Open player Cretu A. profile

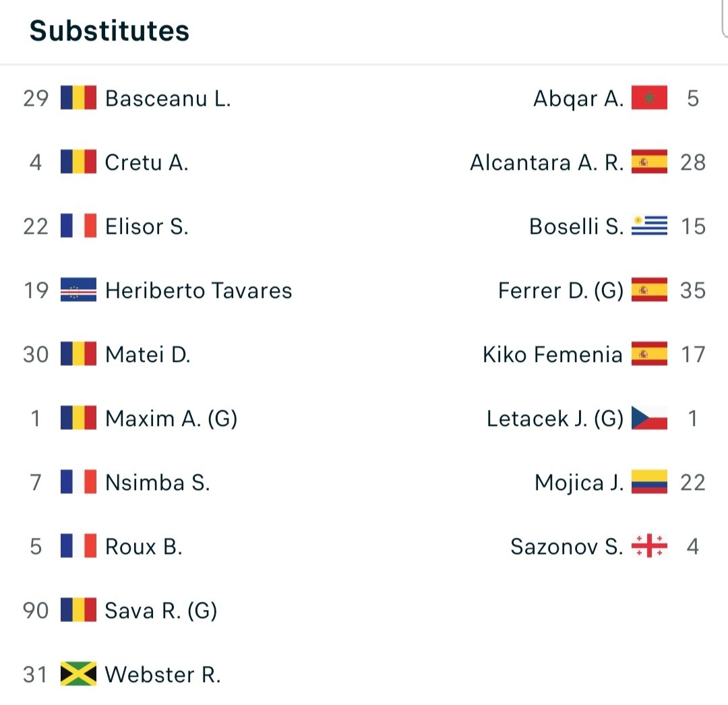[147, 162]
